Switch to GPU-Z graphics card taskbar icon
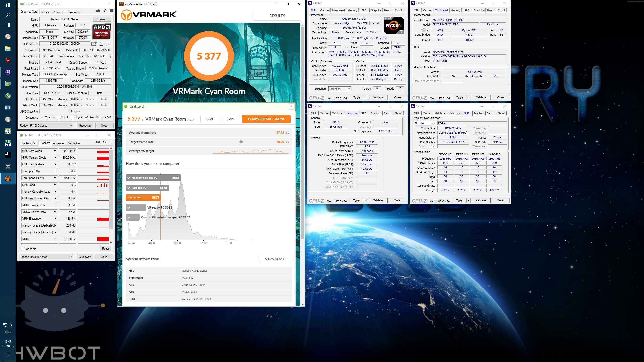The height and width of the screenshot is (362, 644). pos(8,84)
